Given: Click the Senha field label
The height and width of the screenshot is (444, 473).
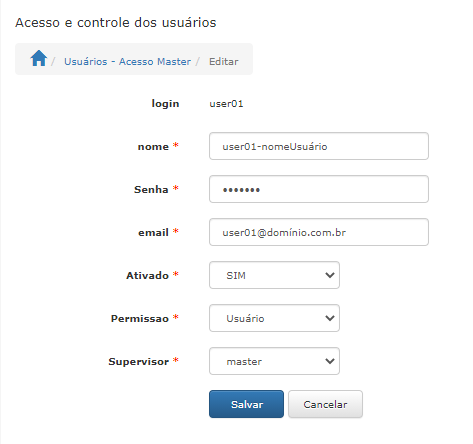Looking at the screenshot, I should (x=151, y=189).
